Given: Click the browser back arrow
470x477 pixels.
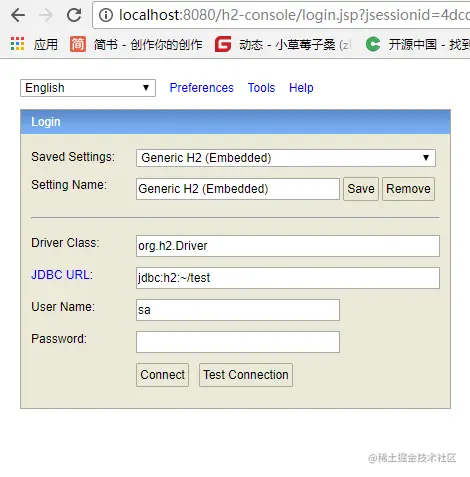Looking at the screenshot, I should (x=18, y=15).
